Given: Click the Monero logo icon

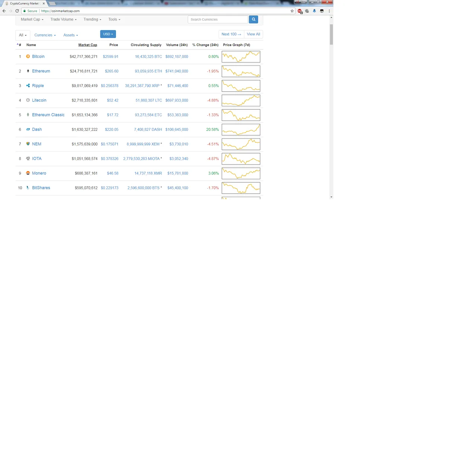Looking at the screenshot, I should click(28, 173).
